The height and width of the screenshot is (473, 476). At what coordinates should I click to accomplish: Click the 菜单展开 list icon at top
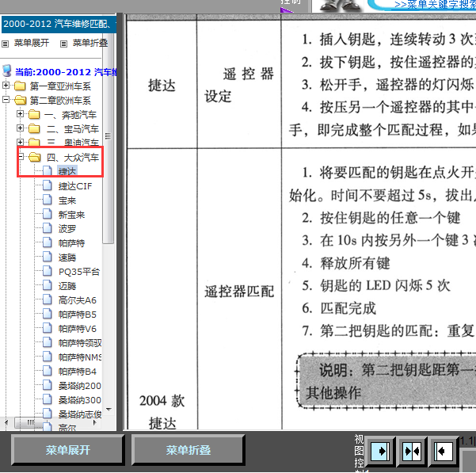[6, 44]
